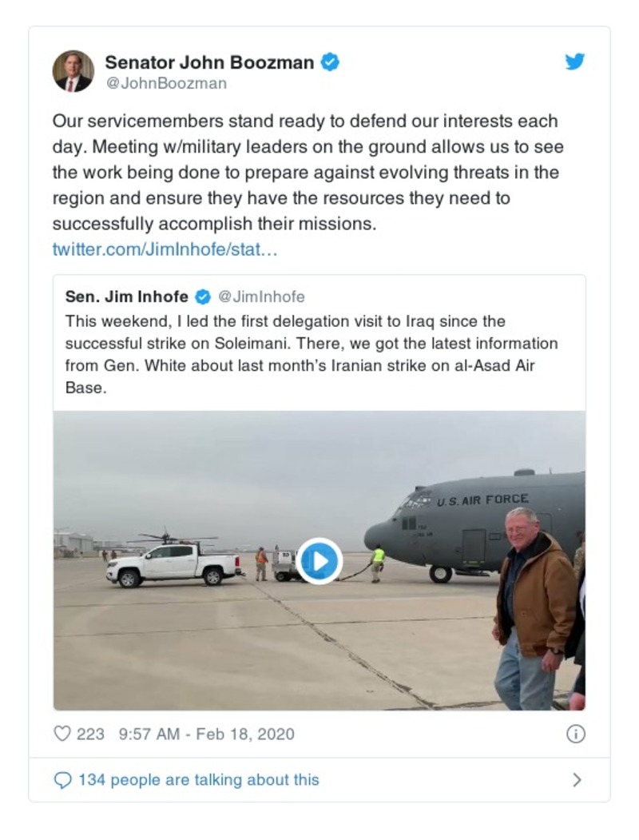The height and width of the screenshot is (840, 639).
Task: Click the main tweet text about servicemembers
Action: tap(305, 173)
